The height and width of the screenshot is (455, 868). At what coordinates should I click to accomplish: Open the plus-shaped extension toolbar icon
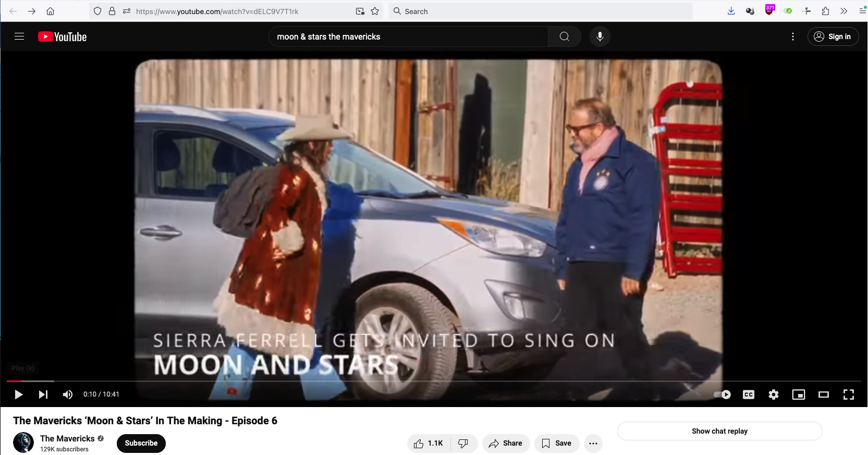807,11
